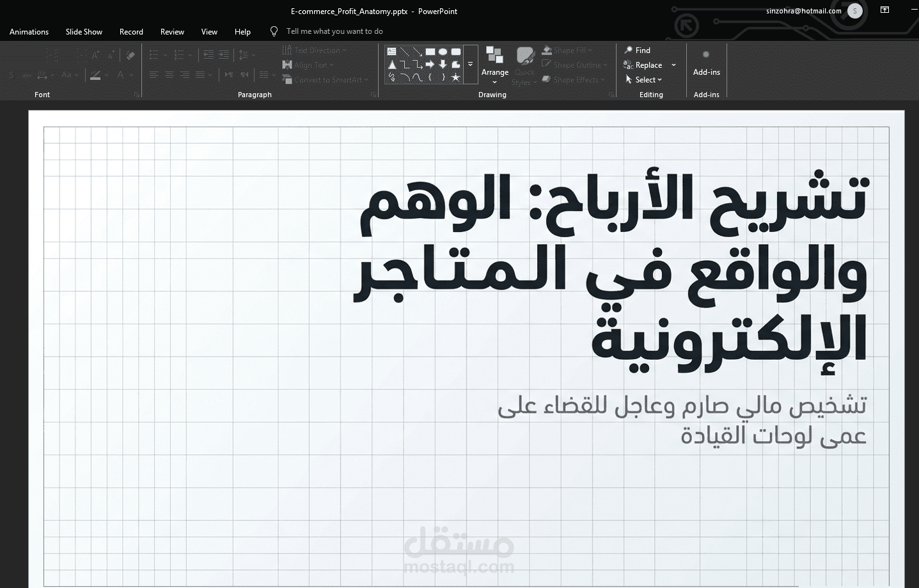Select the Text Box shape in the gallery
The height and width of the screenshot is (588, 919).
pyautogui.click(x=392, y=52)
